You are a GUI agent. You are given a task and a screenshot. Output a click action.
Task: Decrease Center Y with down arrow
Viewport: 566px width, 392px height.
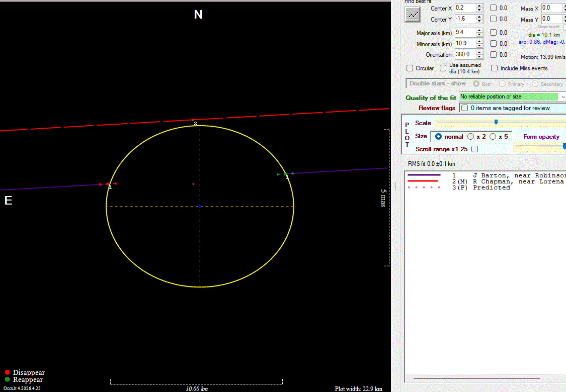[479, 21]
